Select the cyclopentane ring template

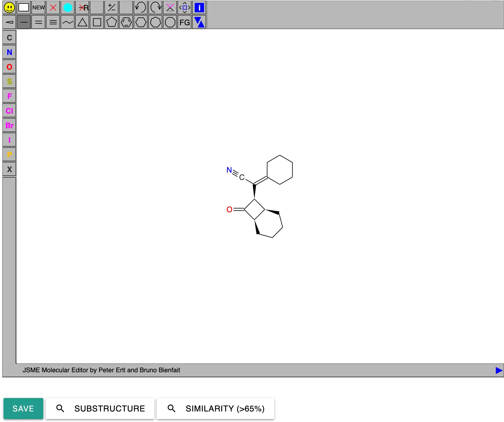click(x=111, y=22)
